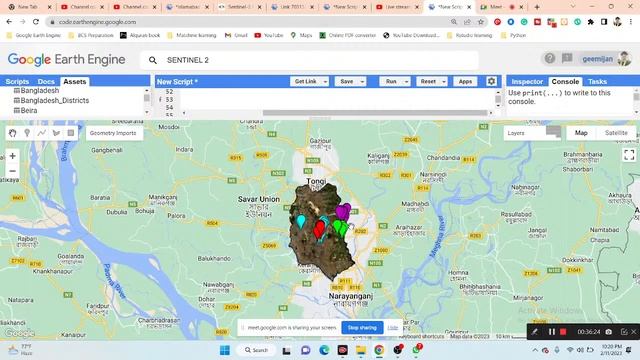Click Windows taskbar Search box
Screen dimensions: 640x360
[x=256, y=350]
